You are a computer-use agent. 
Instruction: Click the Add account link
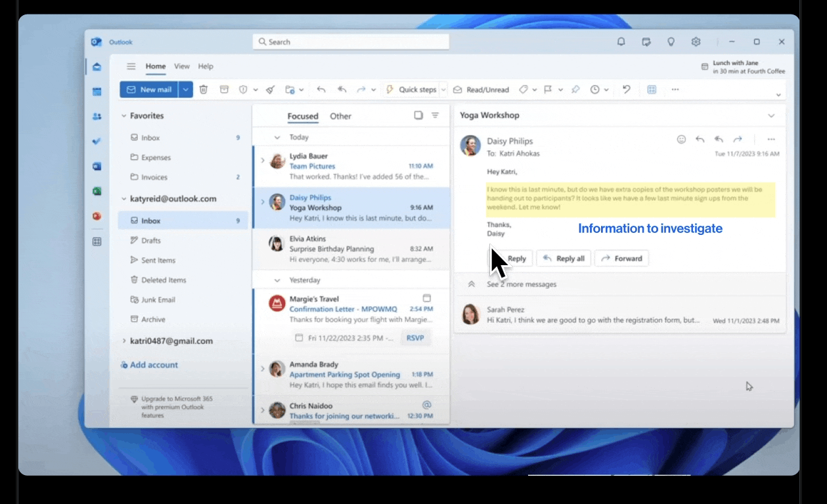(149, 365)
